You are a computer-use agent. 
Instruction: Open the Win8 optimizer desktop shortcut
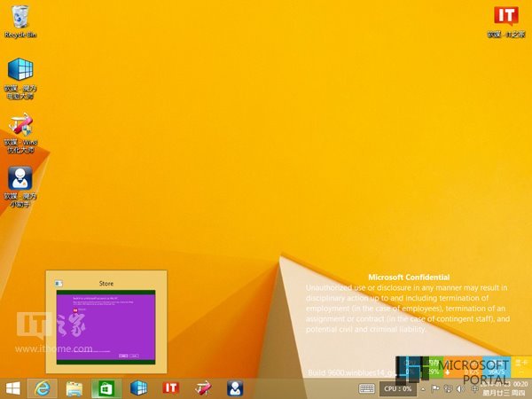[x=20, y=133]
